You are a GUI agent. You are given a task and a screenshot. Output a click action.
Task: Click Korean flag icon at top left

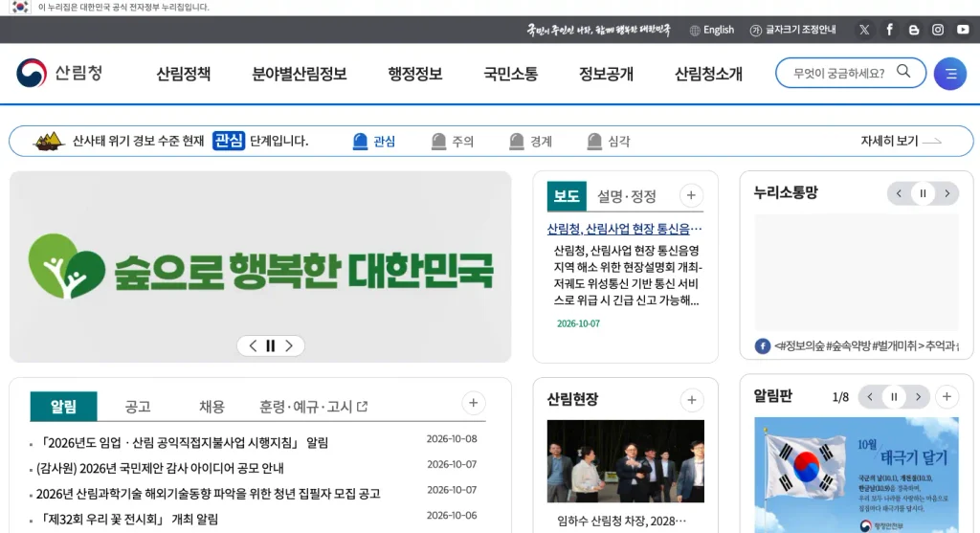20,7
